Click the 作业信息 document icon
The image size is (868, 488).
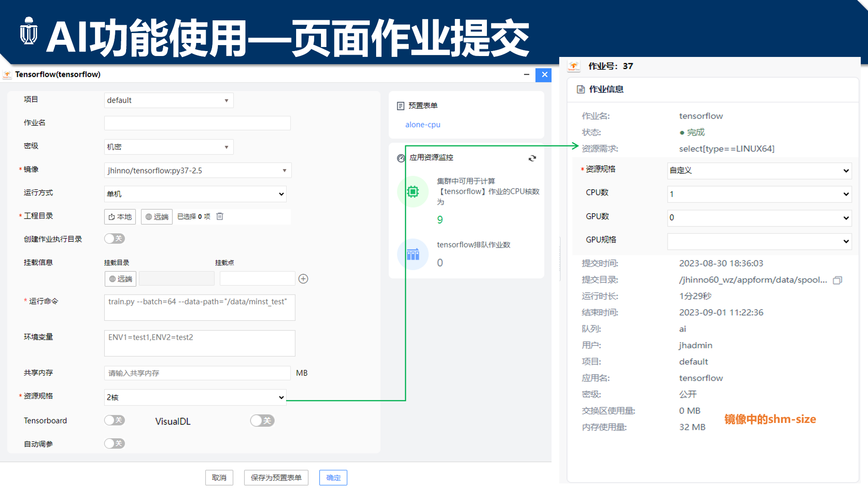click(x=581, y=89)
